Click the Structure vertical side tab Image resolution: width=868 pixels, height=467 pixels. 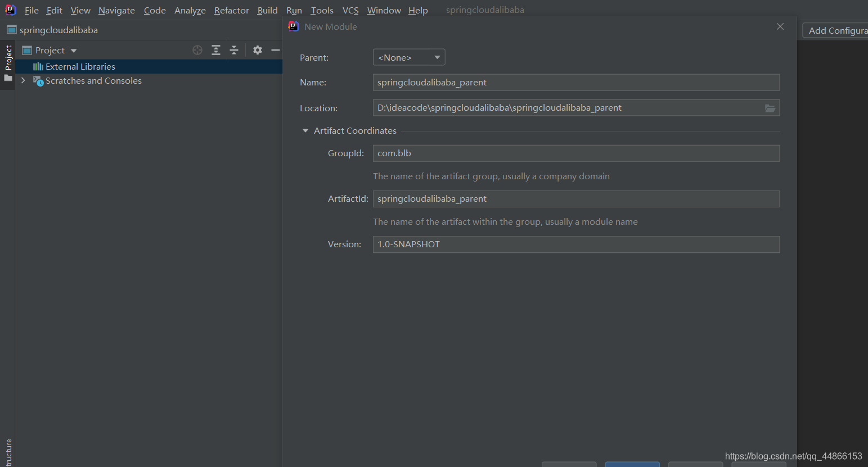[8, 453]
